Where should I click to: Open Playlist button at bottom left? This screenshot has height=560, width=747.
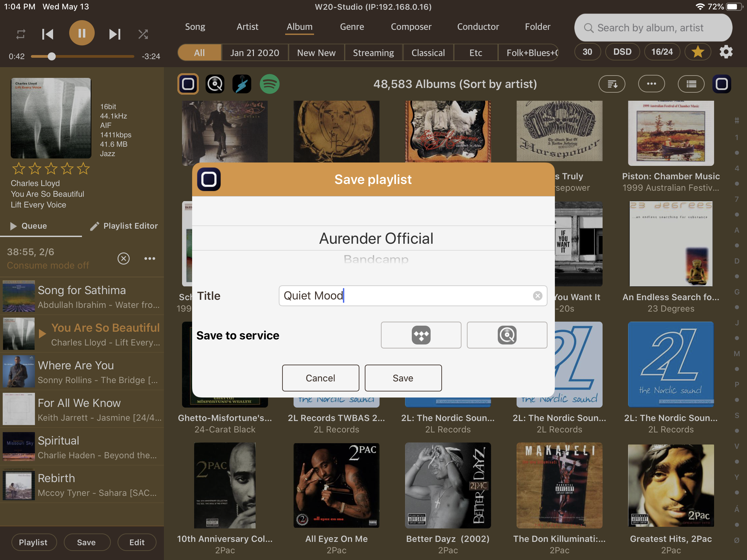point(34,542)
